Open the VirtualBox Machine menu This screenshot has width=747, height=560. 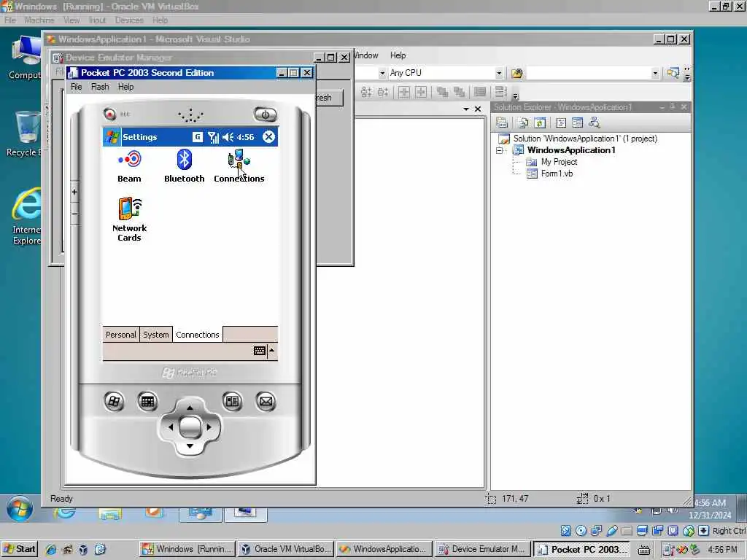[39, 20]
